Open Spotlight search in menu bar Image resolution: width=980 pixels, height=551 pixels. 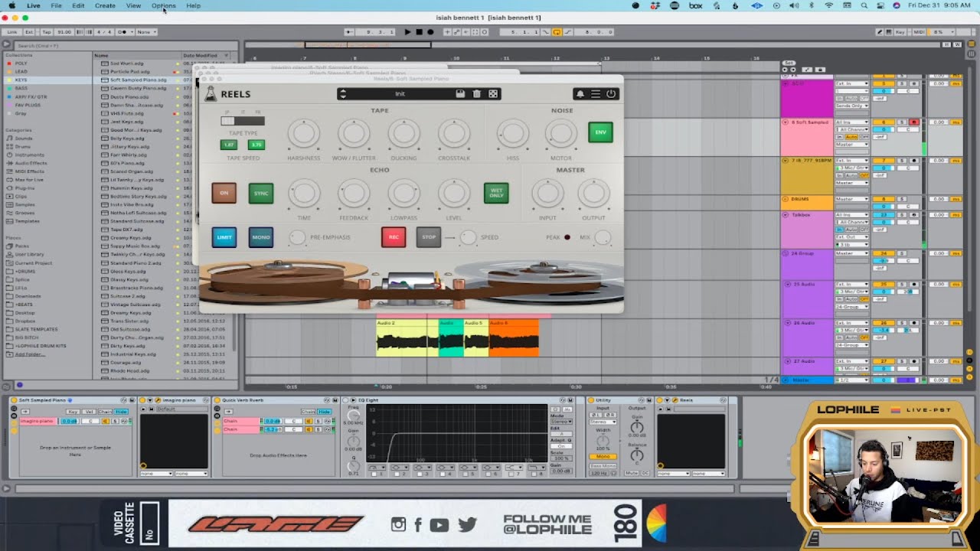pyautogui.click(x=862, y=5)
